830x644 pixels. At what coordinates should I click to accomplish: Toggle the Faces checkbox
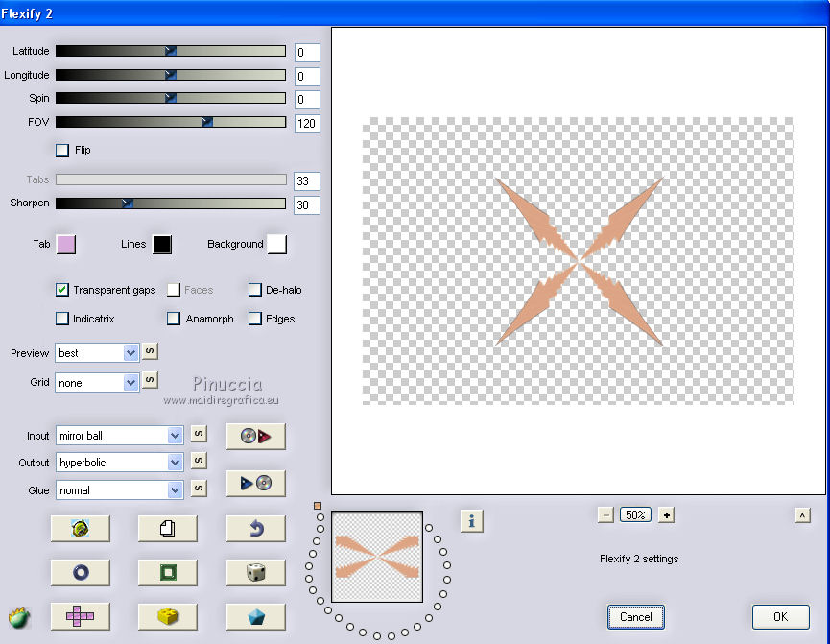(174, 290)
